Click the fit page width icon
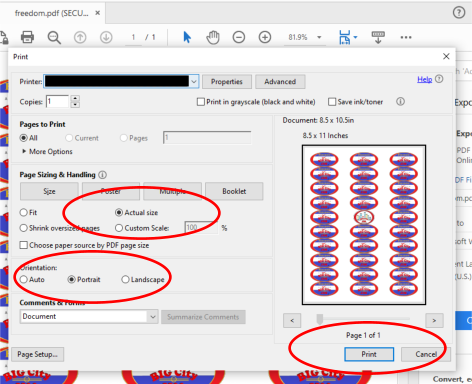Viewport: 472px width, 384px height. tap(345, 37)
